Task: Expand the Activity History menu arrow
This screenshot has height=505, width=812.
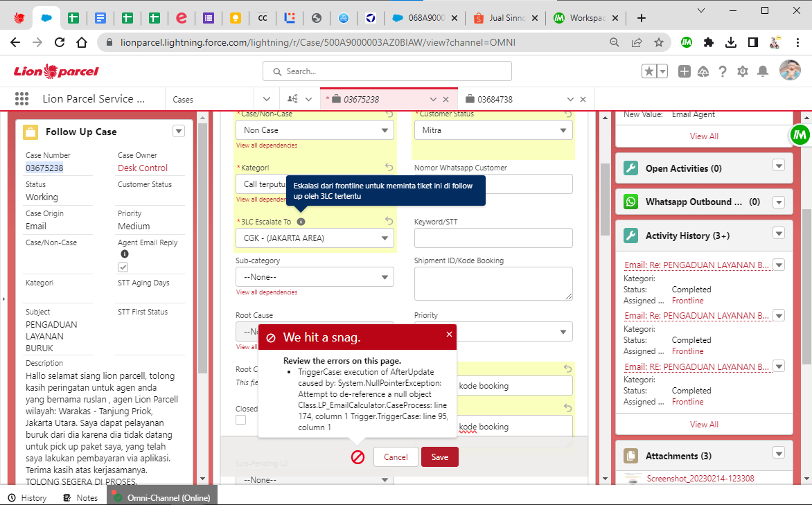Action: click(x=779, y=233)
